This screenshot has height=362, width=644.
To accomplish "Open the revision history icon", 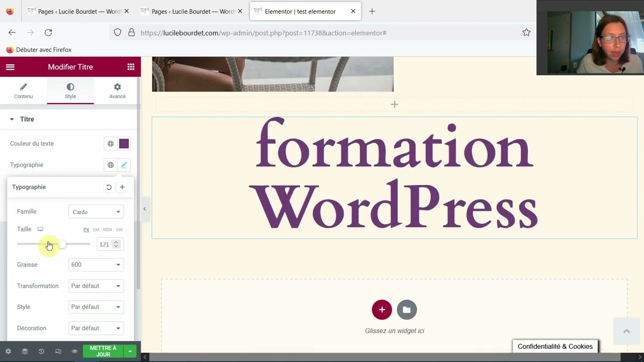I will (x=41, y=351).
